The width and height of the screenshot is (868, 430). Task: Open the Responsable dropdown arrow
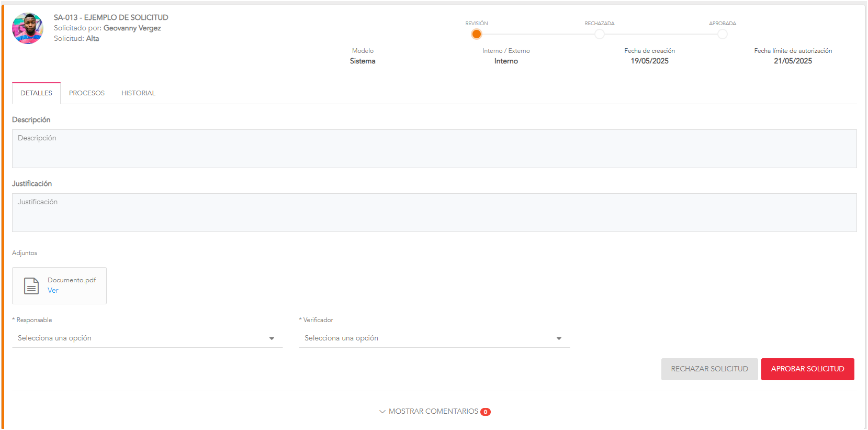click(272, 339)
